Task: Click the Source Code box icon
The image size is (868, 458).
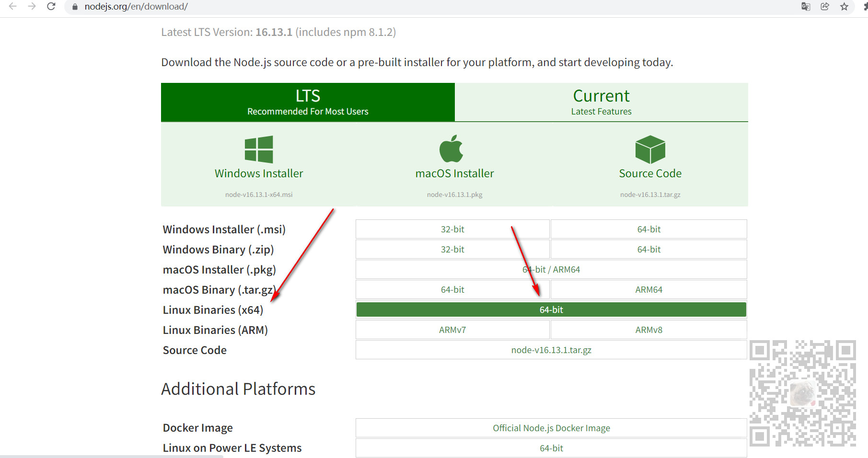Action: pyautogui.click(x=650, y=149)
